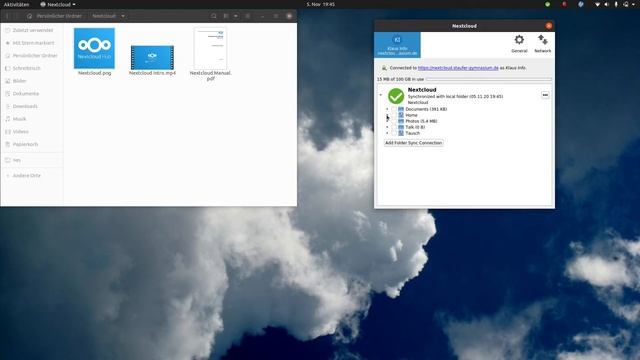
Task: Click Add Folder Sync Connection button
Action: [x=413, y=143]
